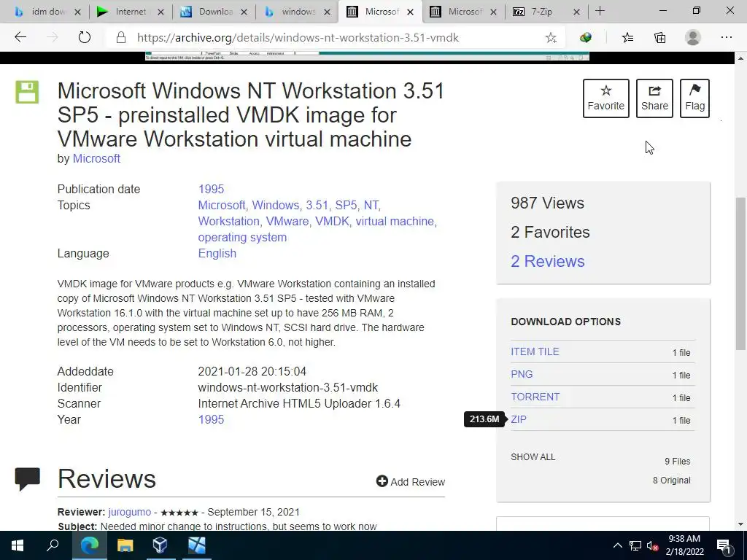Open the English language link
This screenshot has width=747, height=560.
pos(217,253)
